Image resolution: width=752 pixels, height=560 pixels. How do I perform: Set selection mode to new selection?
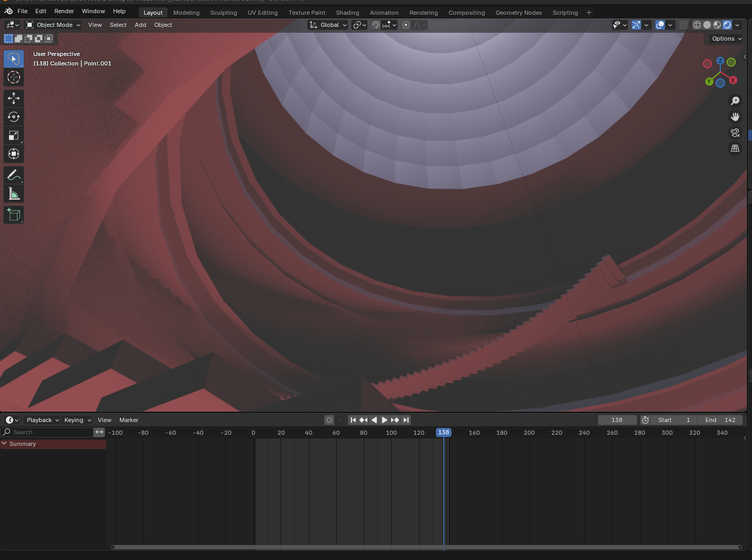pos(8,39)
